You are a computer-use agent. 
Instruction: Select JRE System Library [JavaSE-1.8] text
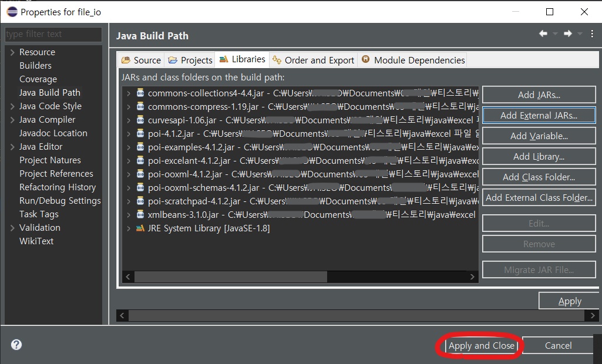[209, 228]
